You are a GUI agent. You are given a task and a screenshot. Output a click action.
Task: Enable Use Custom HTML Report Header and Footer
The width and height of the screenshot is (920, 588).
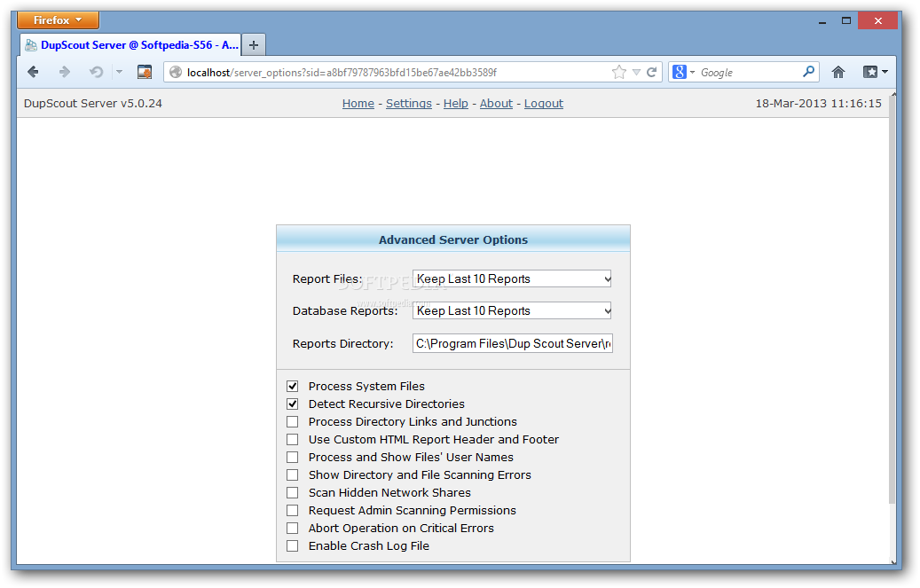pyautogui.click(x=292, y=440)
